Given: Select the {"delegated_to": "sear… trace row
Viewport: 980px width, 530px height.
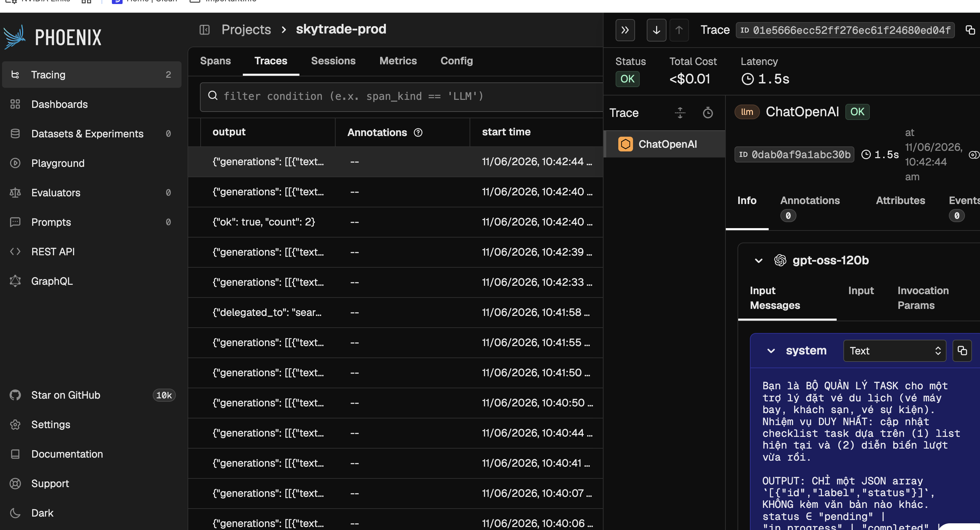Looking at the screenshot, I should [396, 312].
